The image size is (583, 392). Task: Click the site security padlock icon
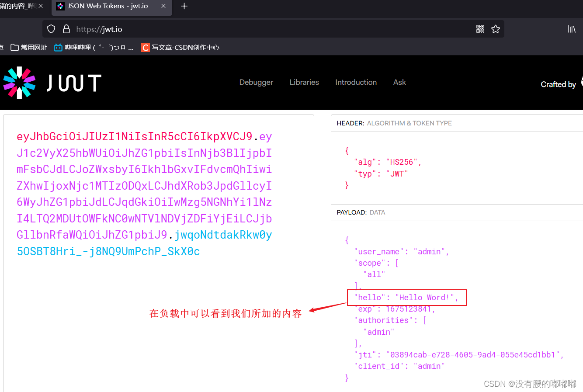point(66,29)
